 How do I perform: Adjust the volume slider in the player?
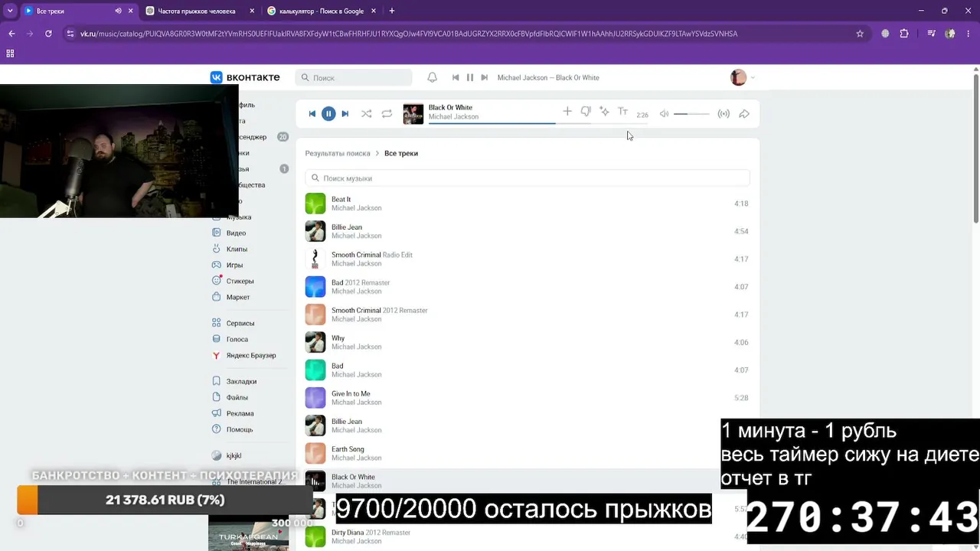(x=691, y=114)
